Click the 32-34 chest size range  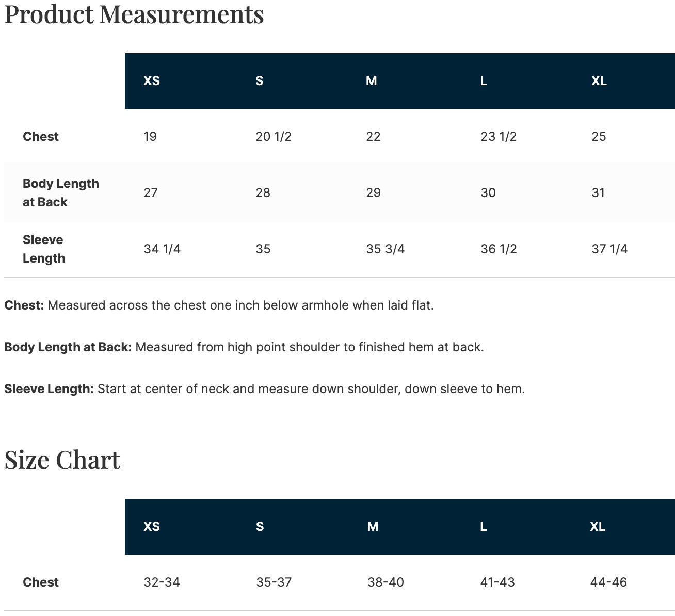[162, 582]
